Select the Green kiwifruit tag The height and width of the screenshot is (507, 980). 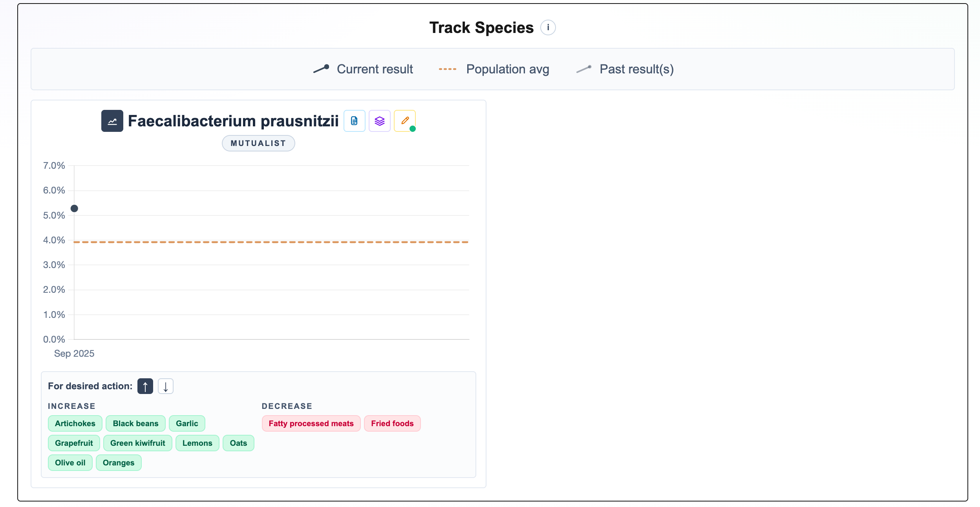pos(137,443)
